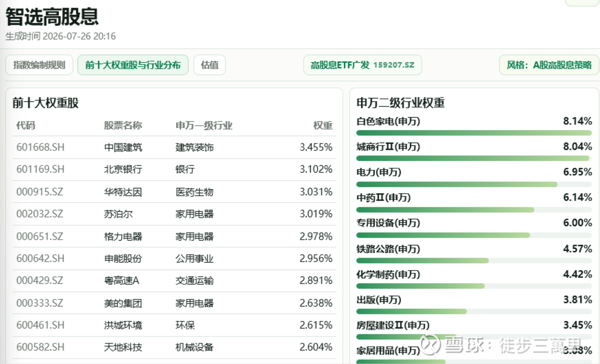Click the 医药生物 industry cell
Screen dimensions: 600x364
tap(194, 192)
